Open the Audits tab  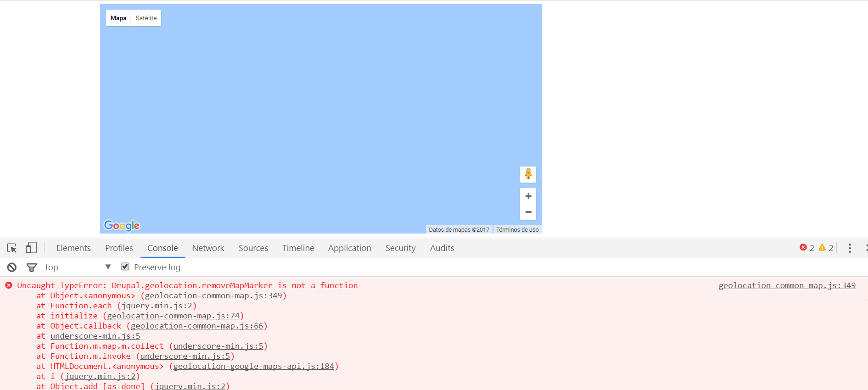(442, 248)
